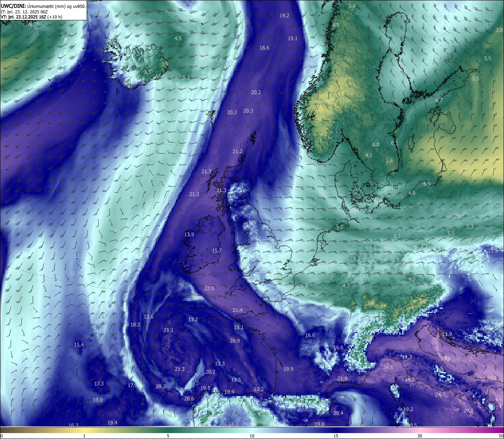Image resolution: width=504 pixels, height=439 pixels.
Task: Click the 13.9 value west of Ireland
Action: (189, 235)
